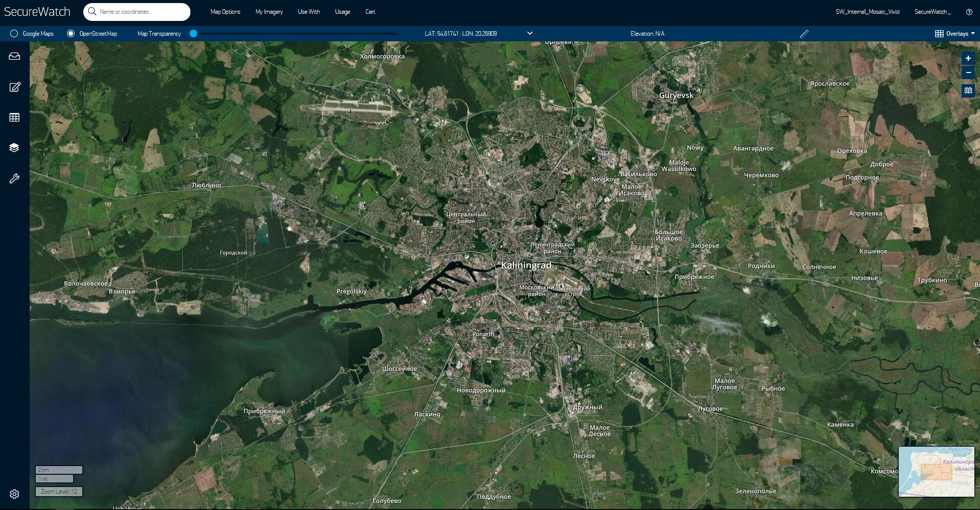This screenshot has height=510, width=980.
Task: Click the Ponarth map label
Action: coord(483,334)
